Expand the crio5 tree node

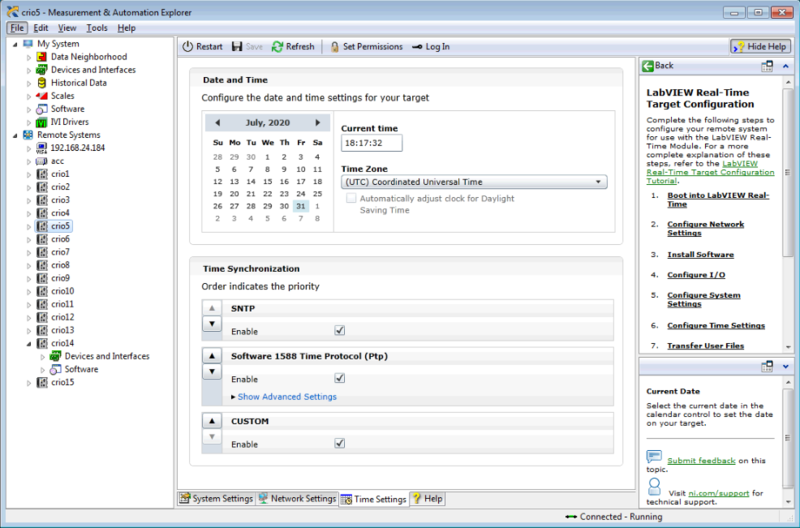point(29,226)
